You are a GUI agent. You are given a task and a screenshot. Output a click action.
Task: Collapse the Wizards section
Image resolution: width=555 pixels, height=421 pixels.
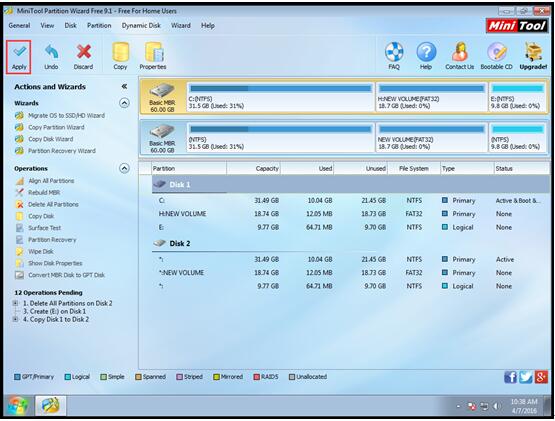tap(124, 103)
